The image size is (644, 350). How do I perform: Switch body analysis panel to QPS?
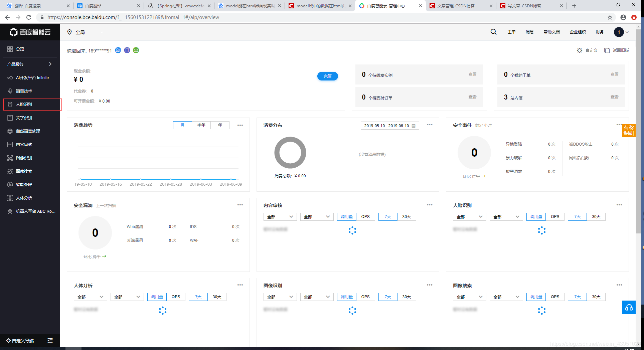[x=176, y=297]
